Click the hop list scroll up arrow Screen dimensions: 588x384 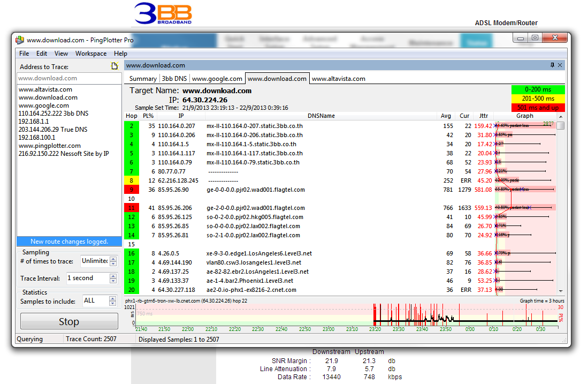[x=561, y=117]
